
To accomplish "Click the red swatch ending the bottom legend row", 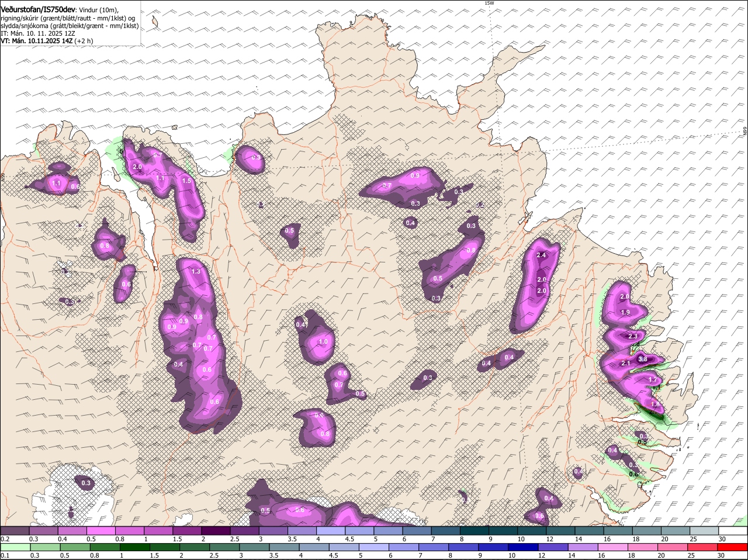I will coord(733,547).
